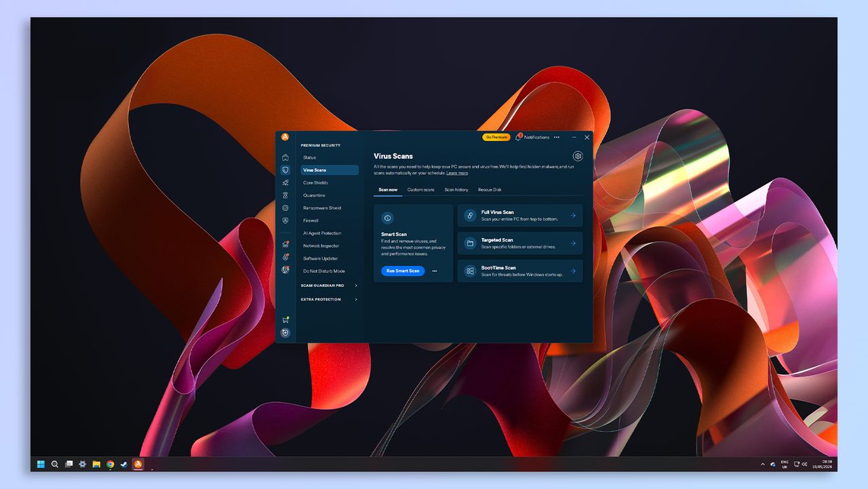This screenshot has width=868, height=489.
Task: Click the Boot-Time Scan arrow
Action: click(573, 271)
